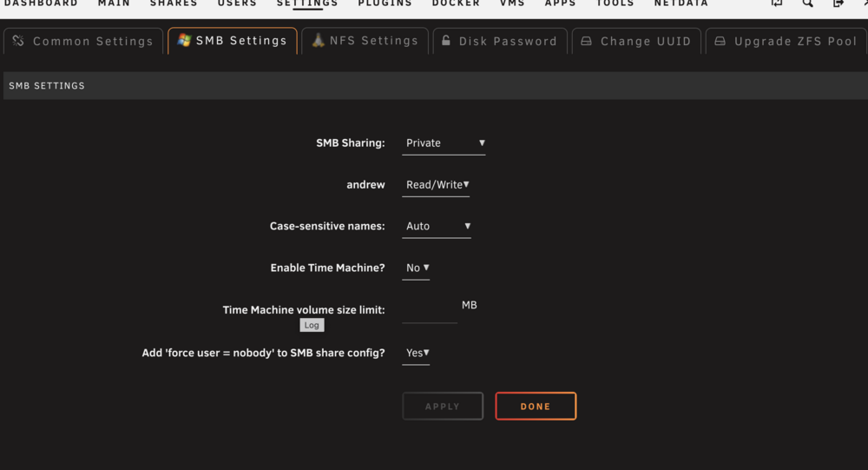Image resolution: width=868 pixels, height=470 pixels.
Task: Click the 'Case-sensitive names:' label
Action: point(327,226)
